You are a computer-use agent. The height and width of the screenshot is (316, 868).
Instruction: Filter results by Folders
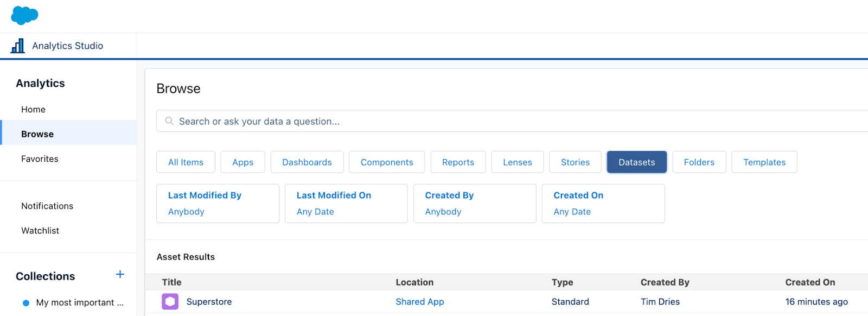click(x=699, y=162)
